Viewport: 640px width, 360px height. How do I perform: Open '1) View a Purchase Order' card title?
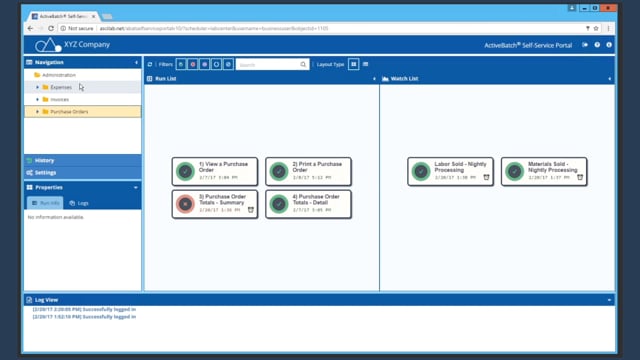(x=223, y=167)
